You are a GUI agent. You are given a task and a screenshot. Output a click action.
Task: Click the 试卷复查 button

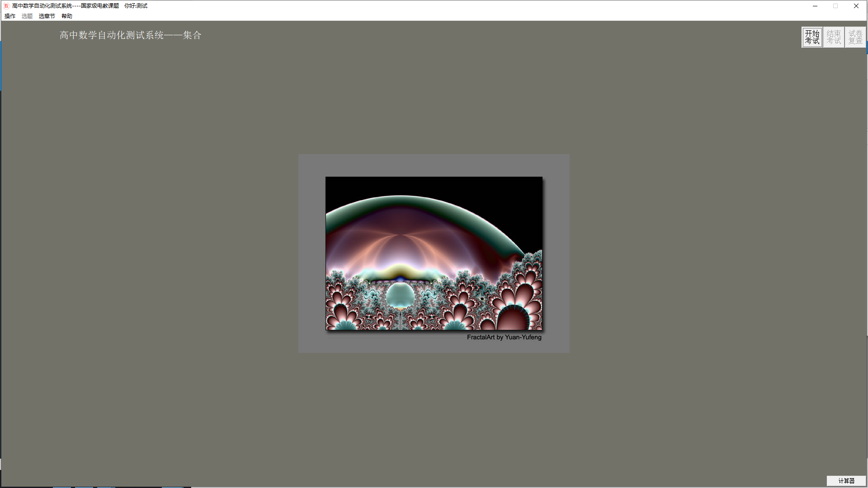coord(855,37)
